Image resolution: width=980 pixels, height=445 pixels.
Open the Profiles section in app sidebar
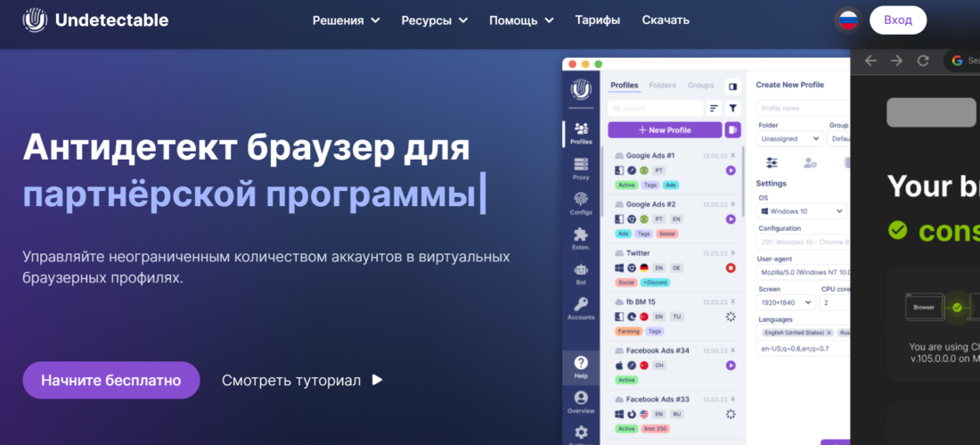(581, 133)
